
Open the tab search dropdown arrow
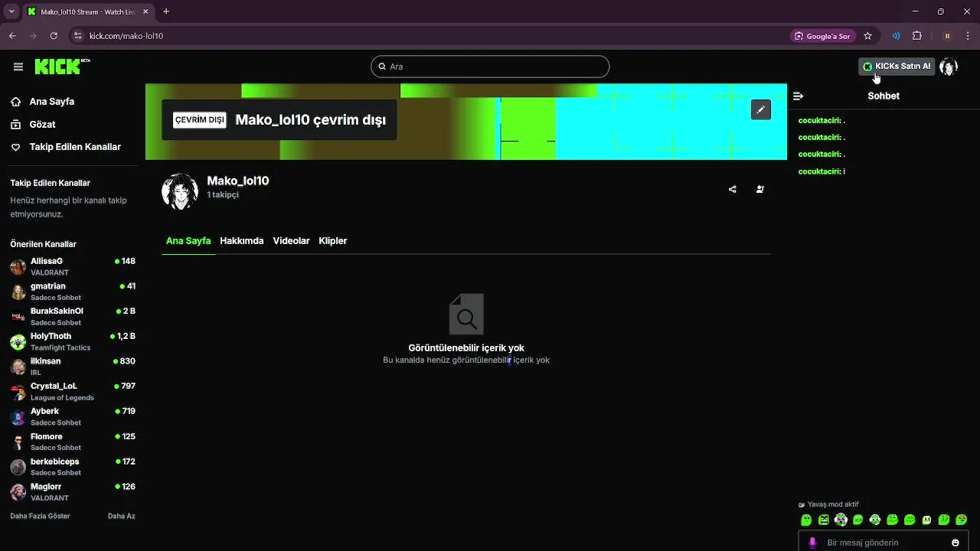11,11
